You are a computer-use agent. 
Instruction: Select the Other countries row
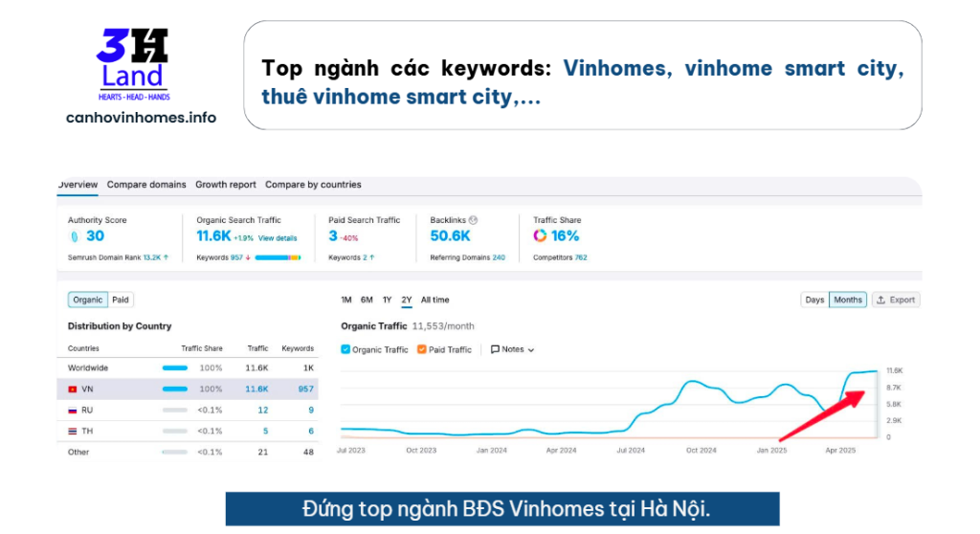click(x=188, y=452)
